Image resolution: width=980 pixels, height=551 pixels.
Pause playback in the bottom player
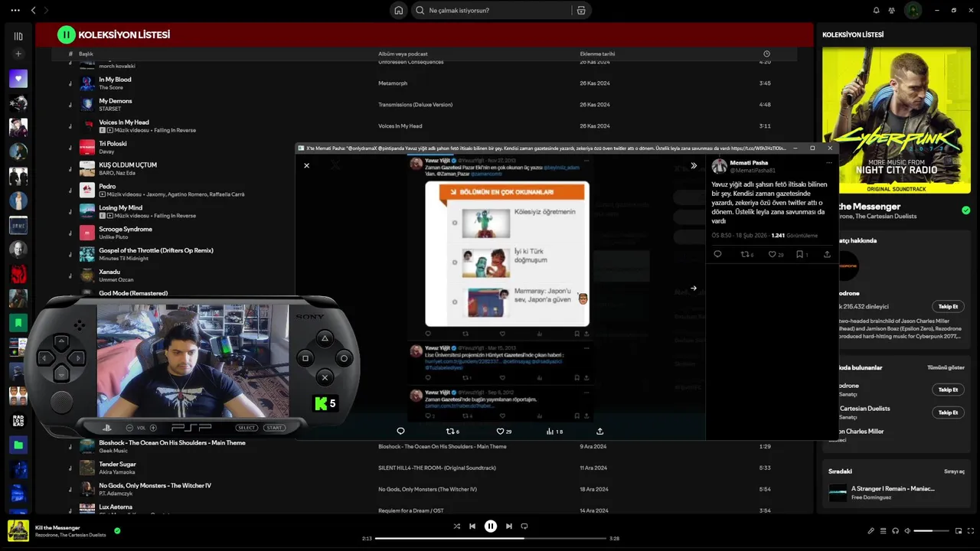[x=491, y=527]
